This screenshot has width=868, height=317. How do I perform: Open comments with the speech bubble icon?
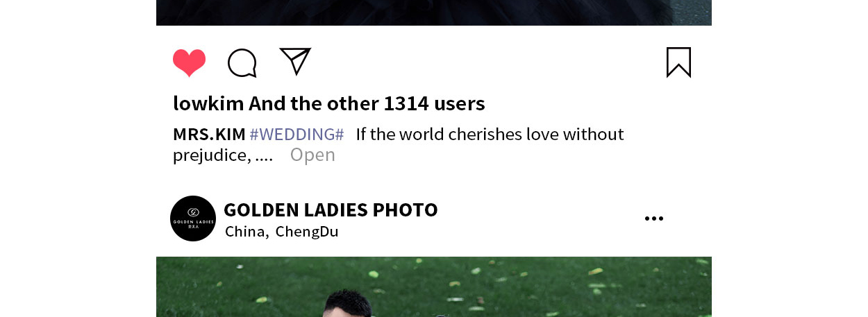tap(242, 63)
